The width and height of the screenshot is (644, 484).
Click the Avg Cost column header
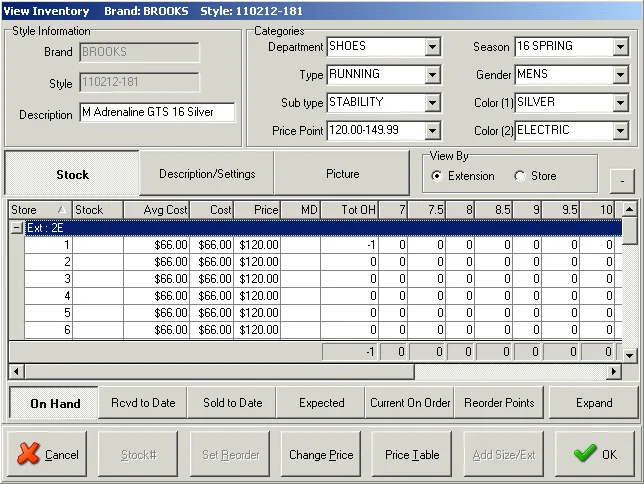pyautogui.click(x=156, y=210)
